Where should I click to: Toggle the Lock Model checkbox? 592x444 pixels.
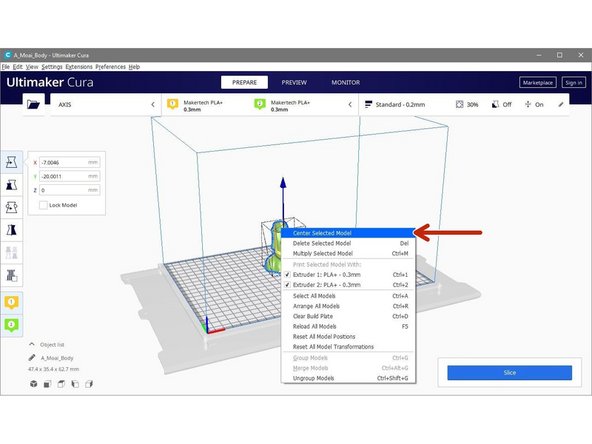[x=43, y=205]
